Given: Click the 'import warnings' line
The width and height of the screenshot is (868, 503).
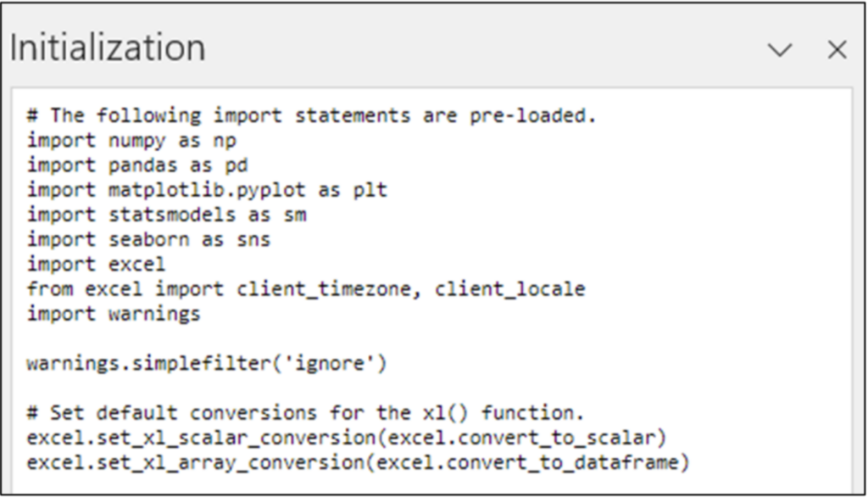Looking at the screenshot, I should coord(114,314).
